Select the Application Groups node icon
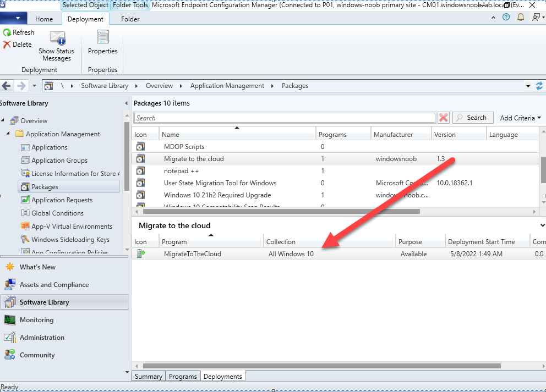The height and width of the screenshot is (392, 546). [25, 161]
